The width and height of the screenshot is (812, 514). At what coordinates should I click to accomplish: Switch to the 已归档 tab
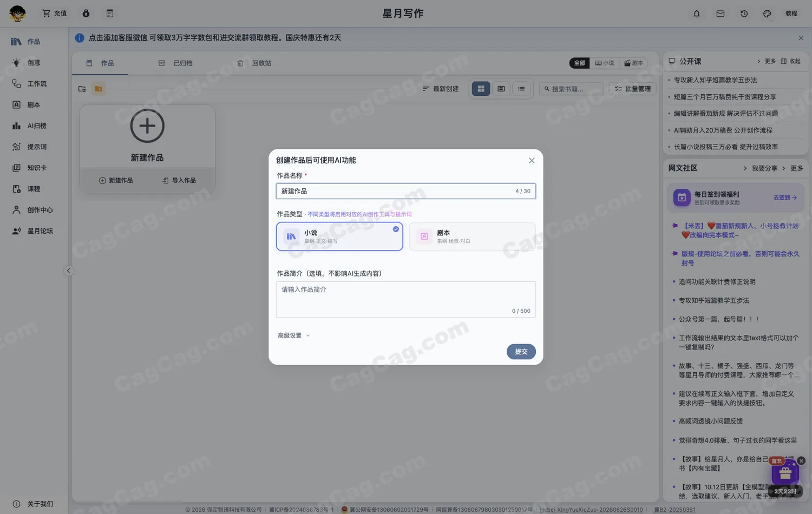[175, 63]
